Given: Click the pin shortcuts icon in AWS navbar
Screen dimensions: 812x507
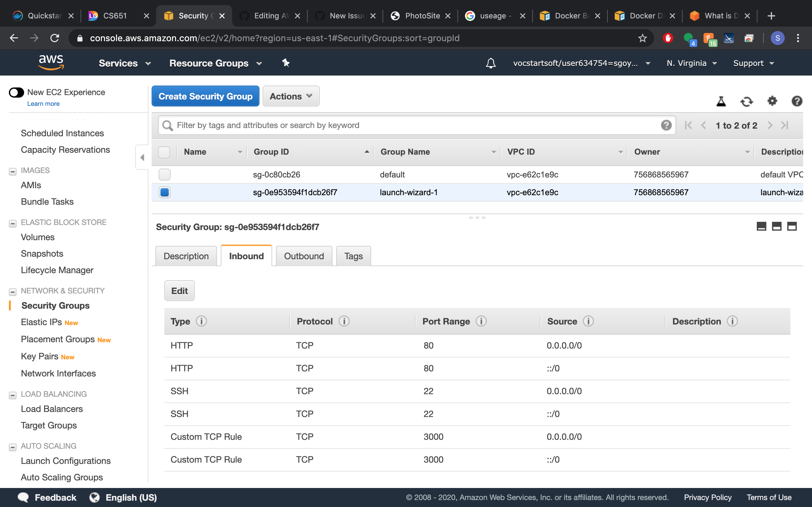Looking at the screenshot, I should point(285,63).
